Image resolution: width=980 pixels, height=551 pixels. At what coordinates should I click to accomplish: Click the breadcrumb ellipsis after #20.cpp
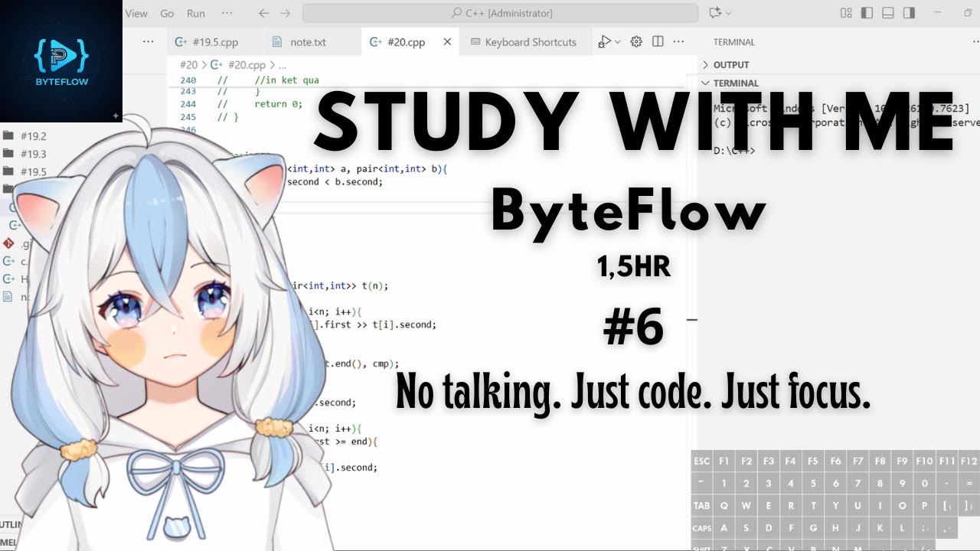[x=282, y=65]
